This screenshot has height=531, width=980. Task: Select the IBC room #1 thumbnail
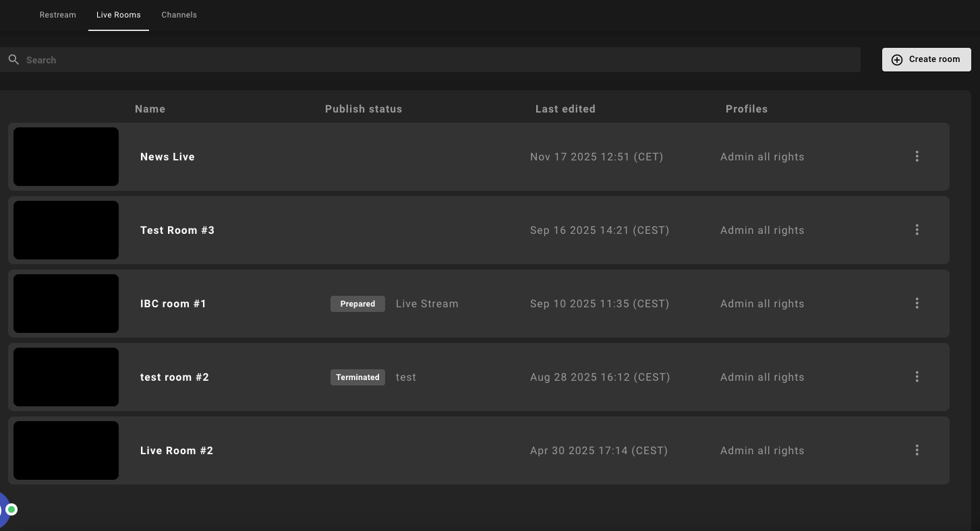point(66,303)
